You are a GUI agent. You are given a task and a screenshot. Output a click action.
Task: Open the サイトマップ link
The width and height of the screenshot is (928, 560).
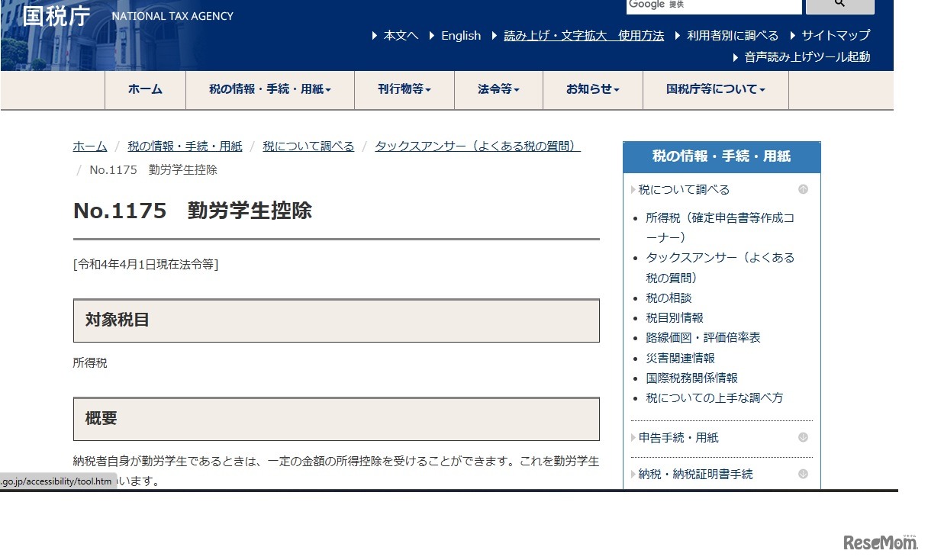tap(835, 35)
